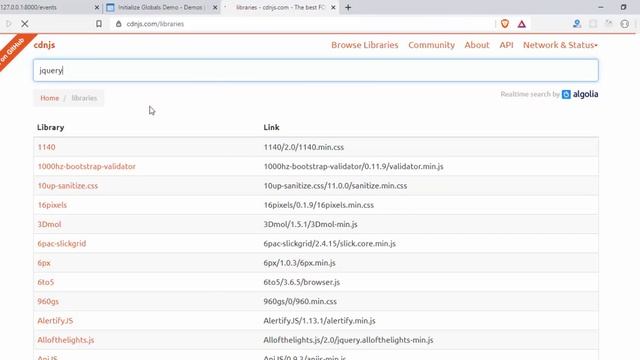The width and height of the screenshot is (640, 360).
Task: Open the 1140 library link
Action: pyautogui.click(x=46, y=147)
